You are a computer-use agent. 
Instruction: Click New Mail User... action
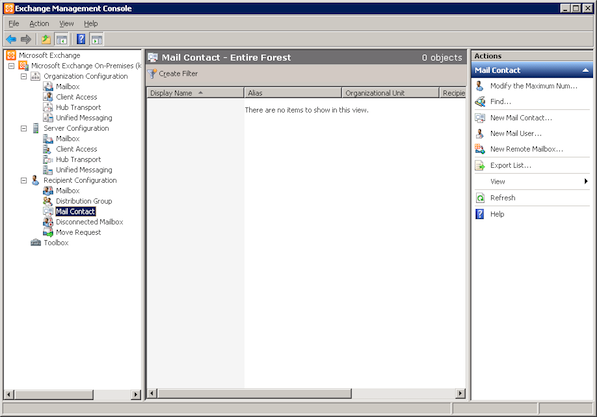pyautogui.click(x=516, y=133)
